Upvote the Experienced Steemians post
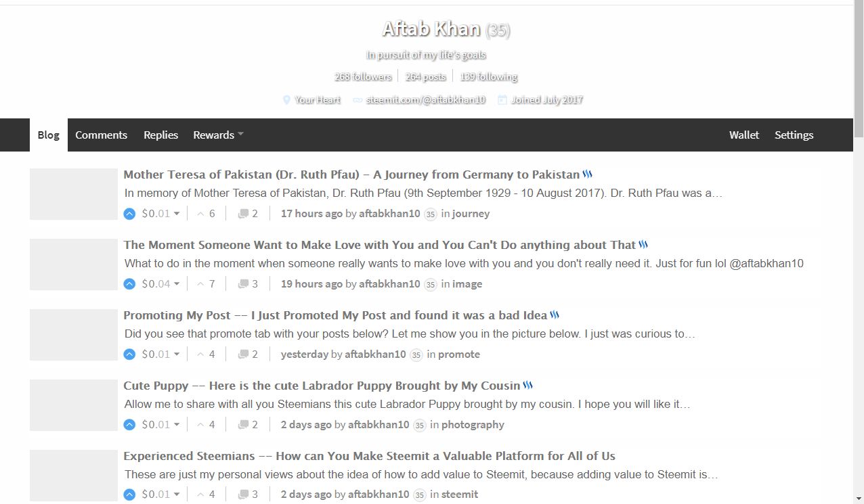The image size is (864, 504). point(129,495)
